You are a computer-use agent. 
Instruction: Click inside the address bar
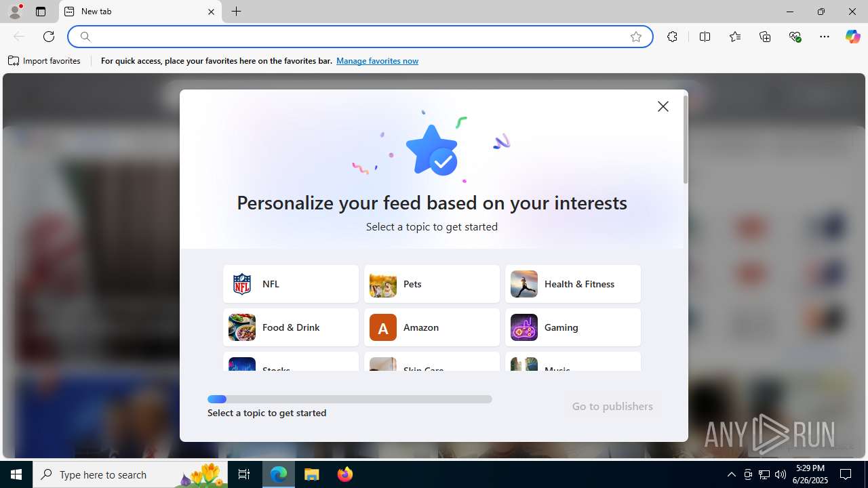[359, 37]
